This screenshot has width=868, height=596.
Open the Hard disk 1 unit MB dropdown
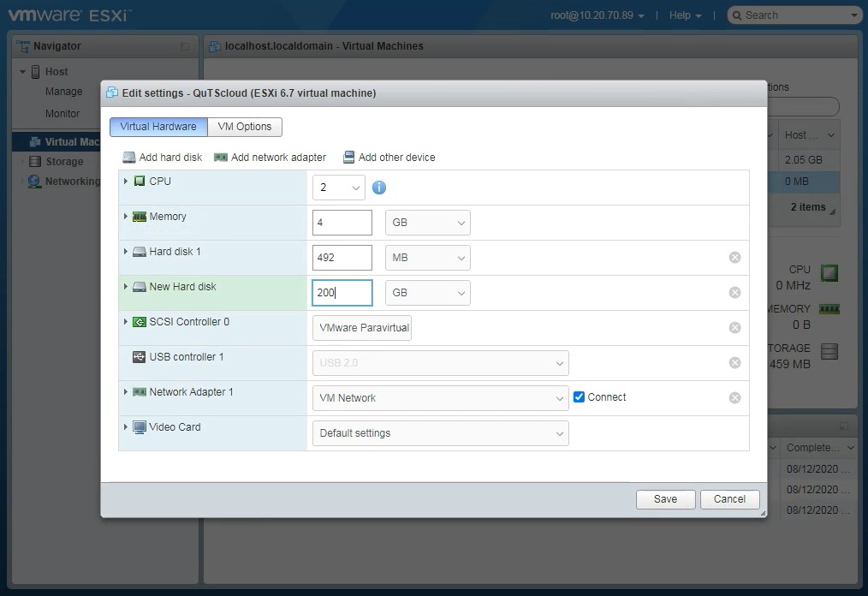pyautogui.click(x=428, y=258)
